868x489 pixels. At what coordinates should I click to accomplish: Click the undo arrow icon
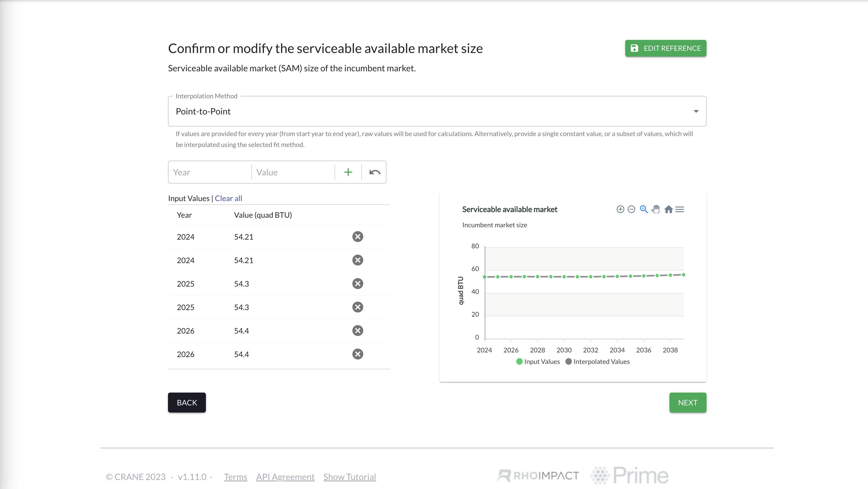(374, 172)
